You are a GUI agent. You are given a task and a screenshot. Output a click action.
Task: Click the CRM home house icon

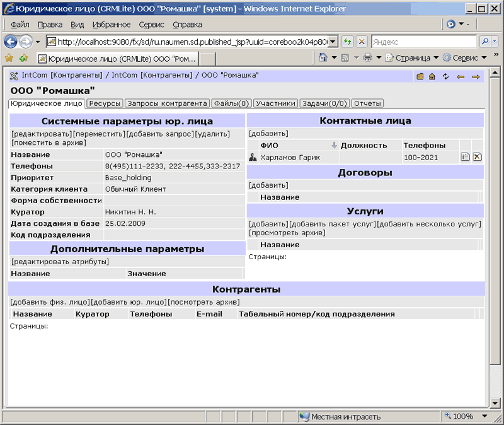tap(432, 76)
